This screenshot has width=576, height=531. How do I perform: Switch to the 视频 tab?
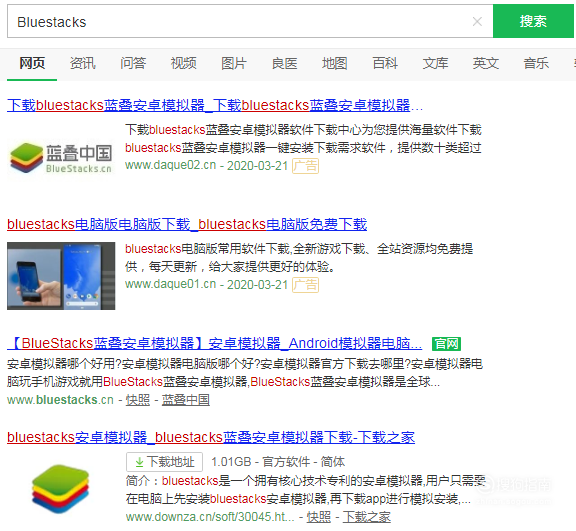pyautogui.click(x=183, y=63)
